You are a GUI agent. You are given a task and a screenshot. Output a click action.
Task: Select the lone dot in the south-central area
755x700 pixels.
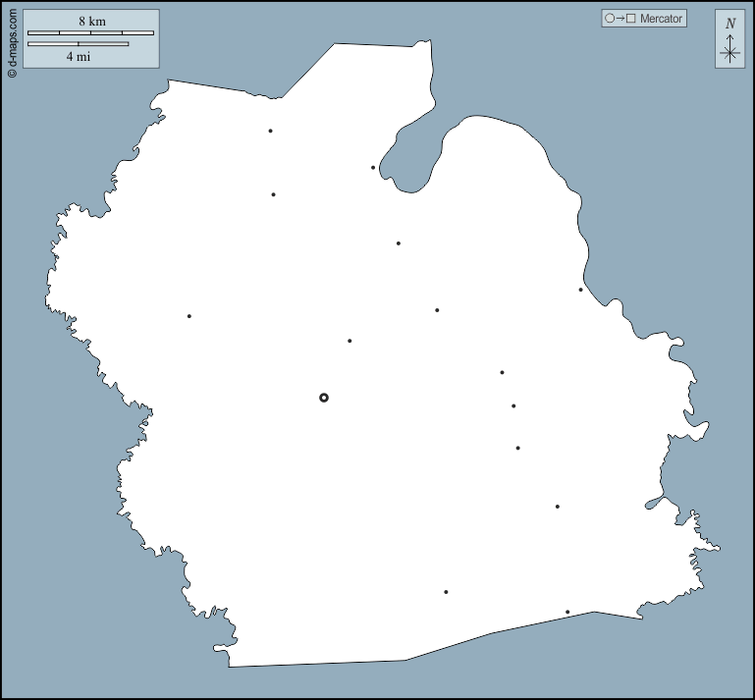pyautogui.click(x=446, y=592)
